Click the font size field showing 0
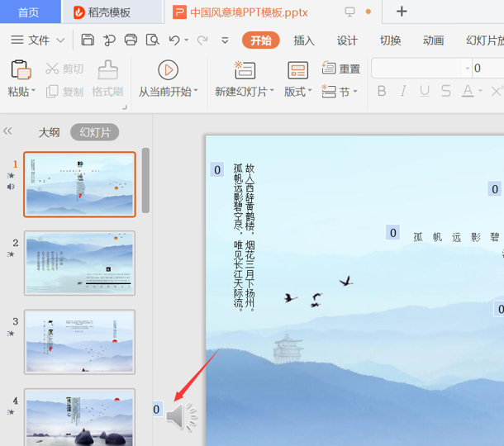The image size is (504, 446). pos(488,68)
